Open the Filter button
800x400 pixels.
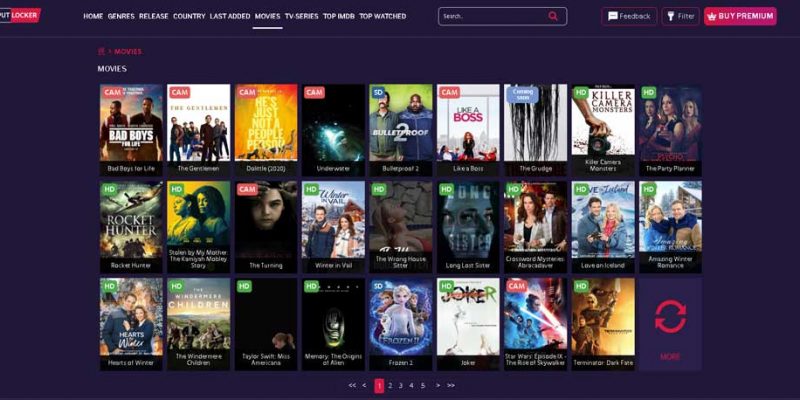pyautogui.click(x=681, y=16)
